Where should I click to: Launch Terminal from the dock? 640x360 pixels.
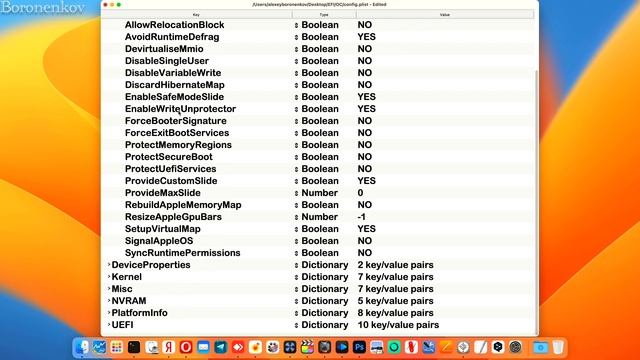pyautogui.click(x=134, y=347)
